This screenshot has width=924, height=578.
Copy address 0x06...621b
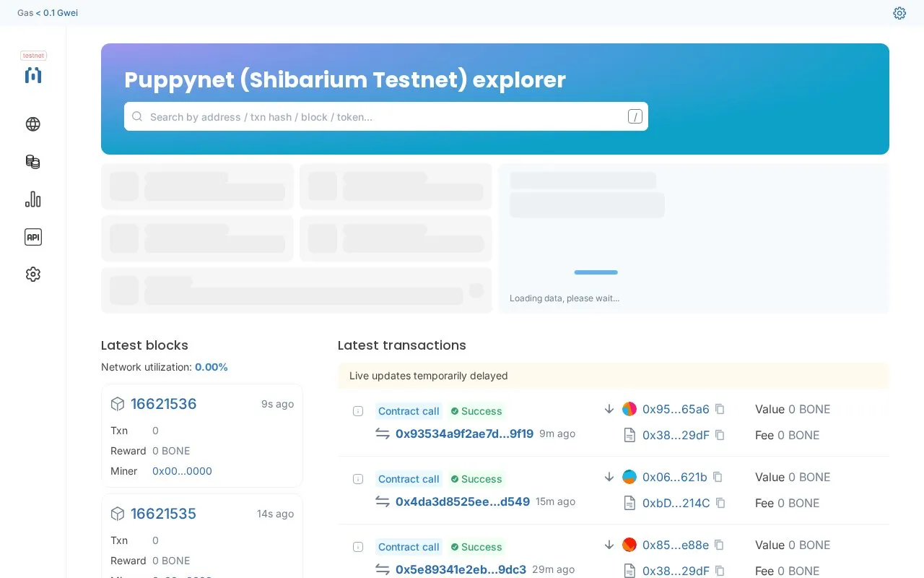coord(718,477)
